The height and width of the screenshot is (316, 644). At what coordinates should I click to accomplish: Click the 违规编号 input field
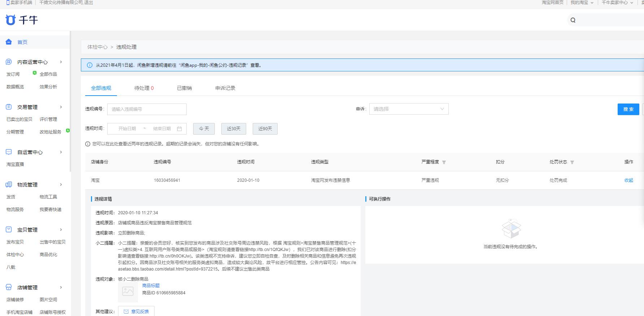[x=147, y=109]
